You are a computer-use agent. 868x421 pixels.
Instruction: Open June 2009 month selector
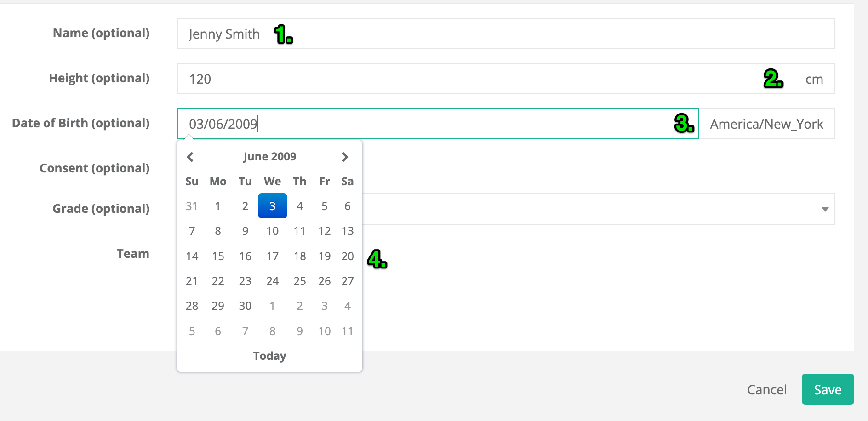tap(270, 157)
